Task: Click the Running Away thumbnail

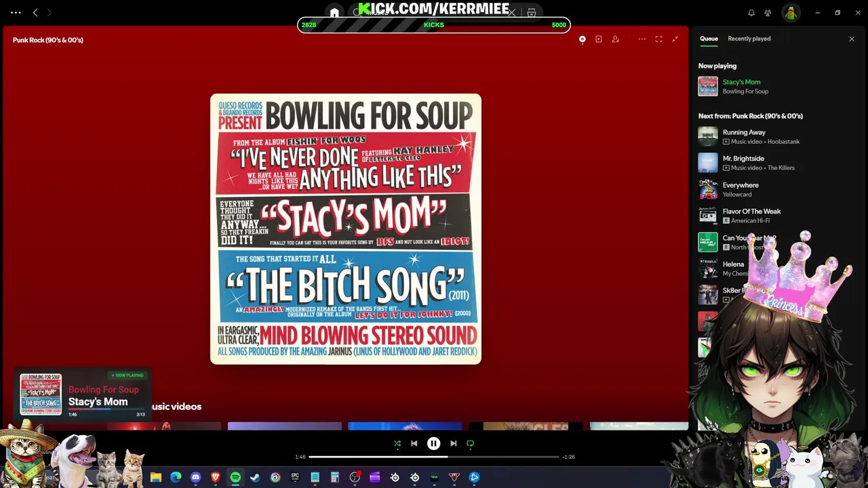Action: coord(708,137)
